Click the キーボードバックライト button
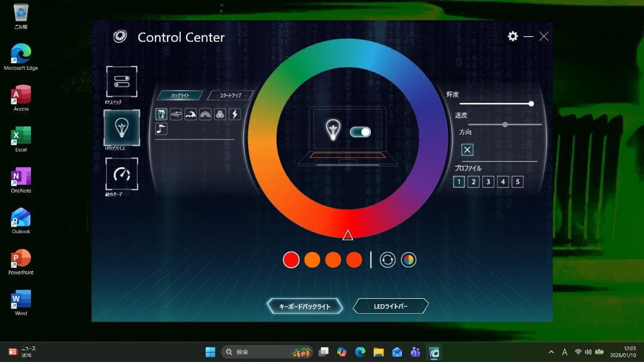The width and height of the screenshot is (644, 362). 306,305
